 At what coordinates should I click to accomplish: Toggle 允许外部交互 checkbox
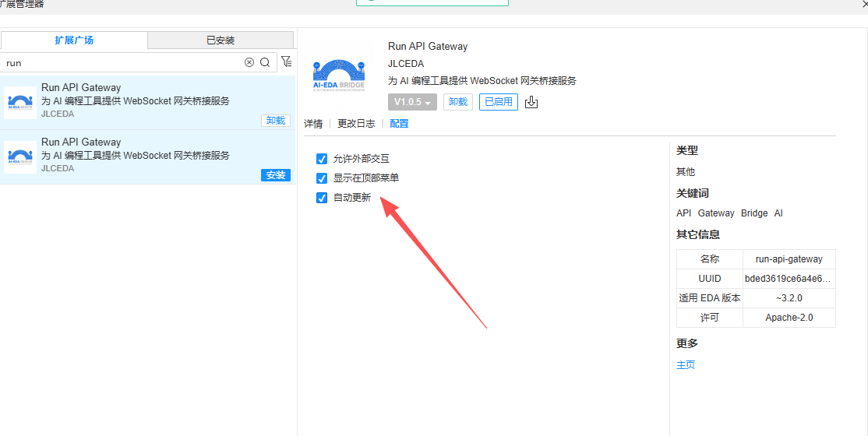point(322,159)
